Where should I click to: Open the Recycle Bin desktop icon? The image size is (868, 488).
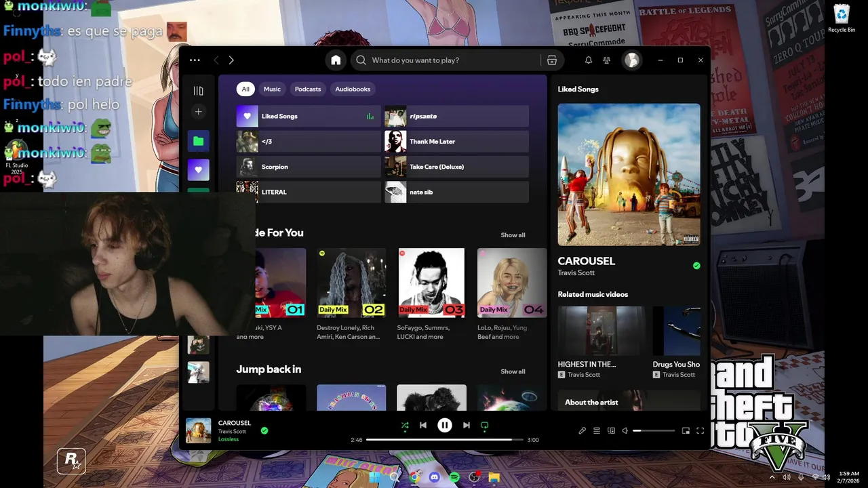coord(842,18)
